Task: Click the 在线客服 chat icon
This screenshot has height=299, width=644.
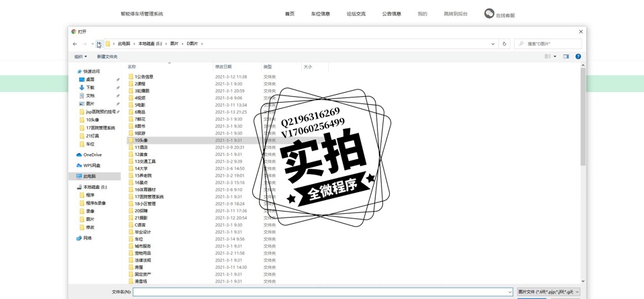Action: coord(490,13)
